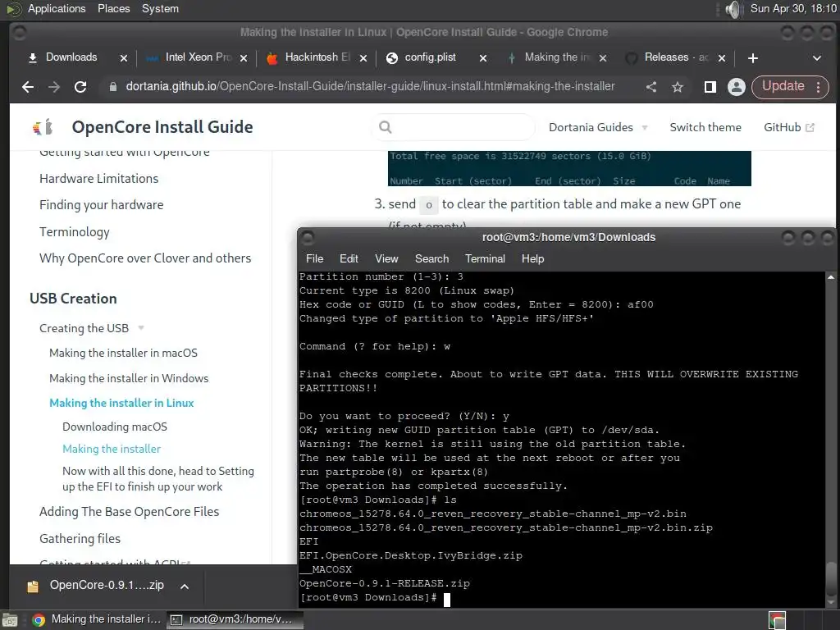Open Adding The Base OpenCore Files
Image resolution: width=840 pixels, height=630 pixels.
tap(129, 512)
